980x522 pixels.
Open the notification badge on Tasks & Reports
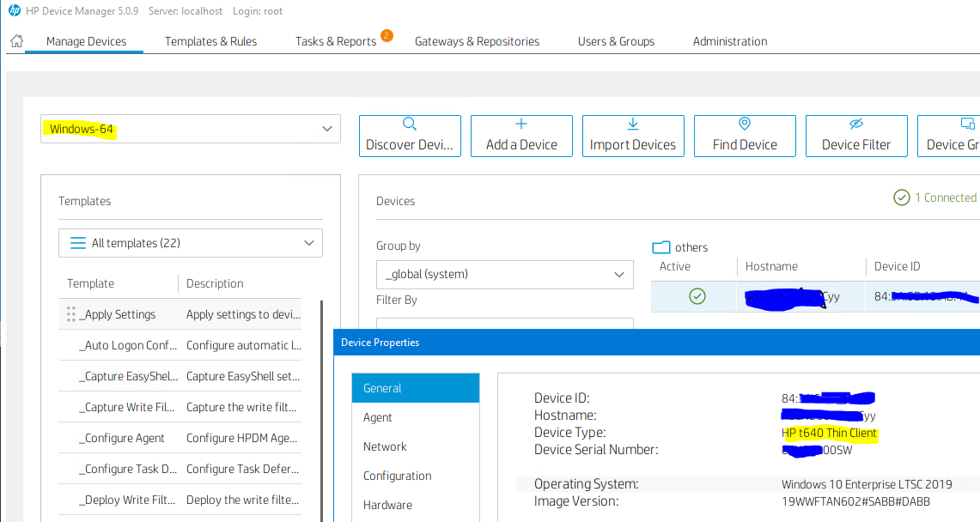(x=387, y=35)
